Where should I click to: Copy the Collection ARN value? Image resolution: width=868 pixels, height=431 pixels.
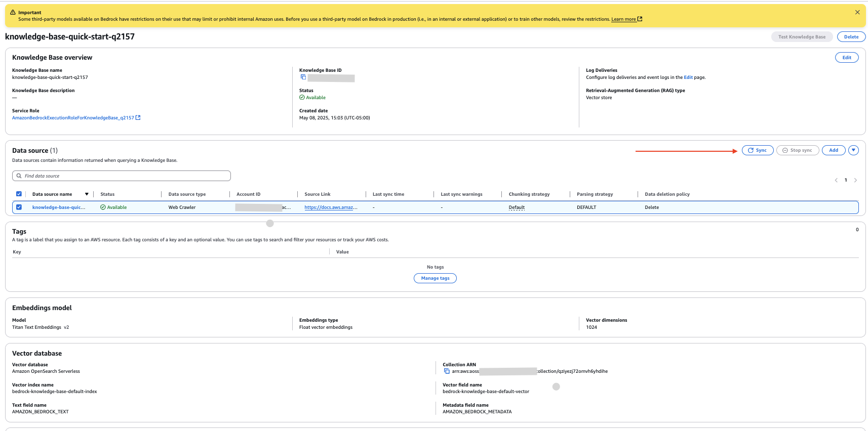[x=447, y=371]
